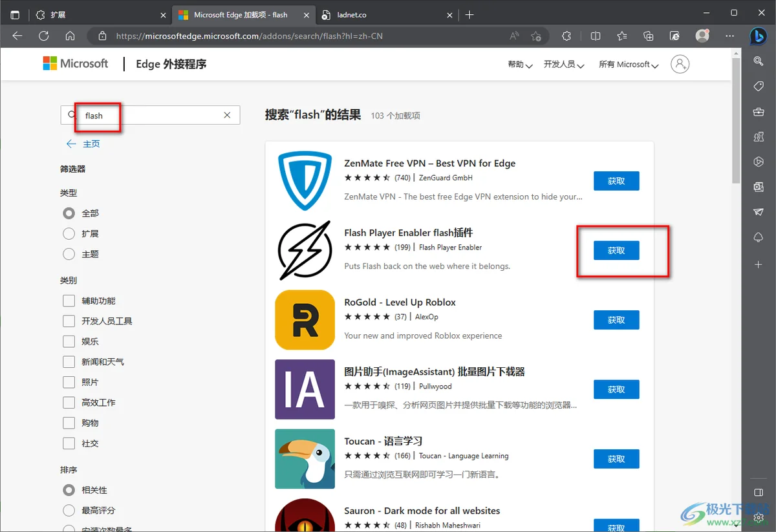Sort results by 相关性
776x532 pixels.
(69, 490)
